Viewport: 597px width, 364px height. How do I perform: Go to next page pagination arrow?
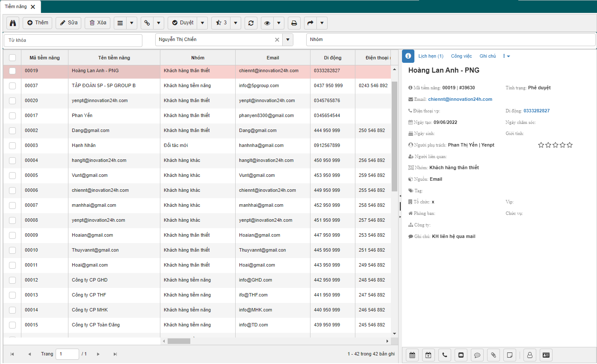[98, 354]
